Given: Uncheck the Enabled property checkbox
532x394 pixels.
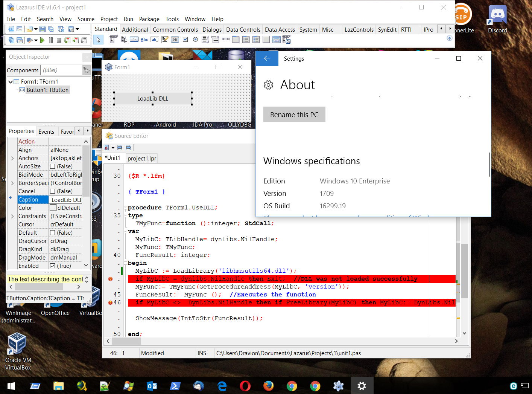Looking at the screenshot, I should (x=53, y=266).
